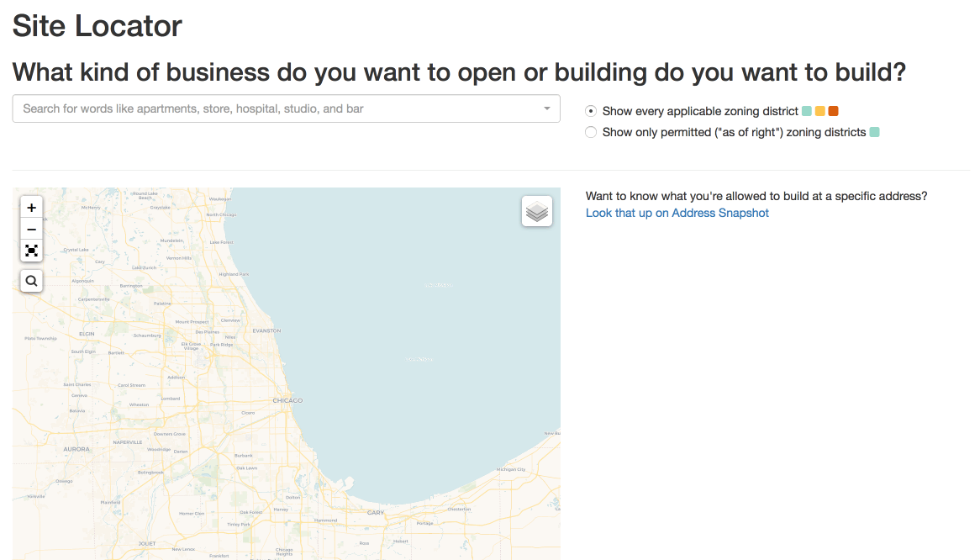The width and height of the screenshot is (980, 560).
Task: Zoom out on the map
Action: (x=31, y=230)
